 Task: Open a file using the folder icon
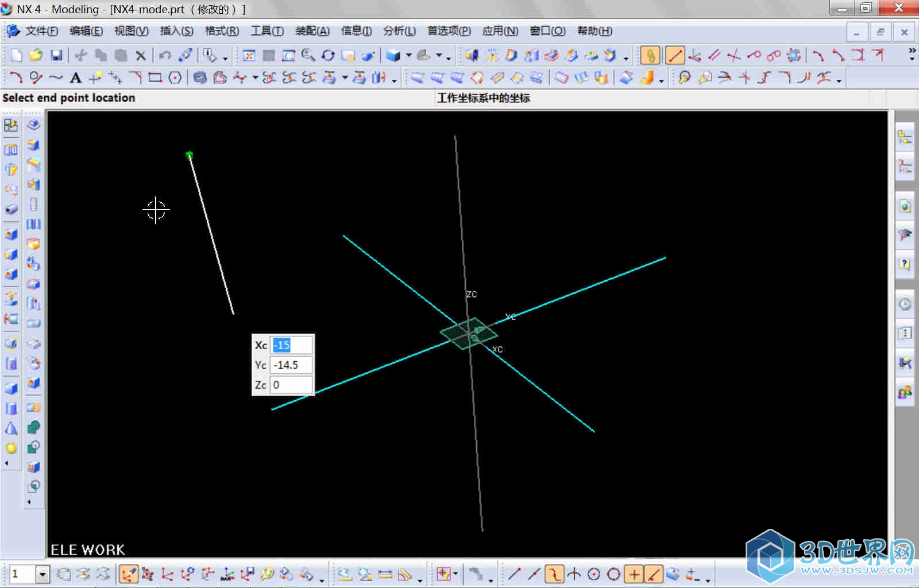pyautogui.click(x=36, y=55)
